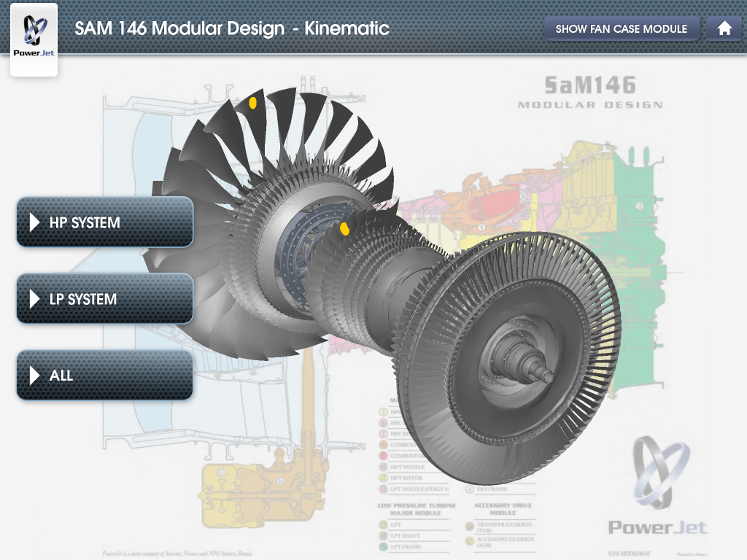Toggle fan case visibility with SHOW FAN CASE MODULE
The image size is (747, 560).
[x=622, y=28]
